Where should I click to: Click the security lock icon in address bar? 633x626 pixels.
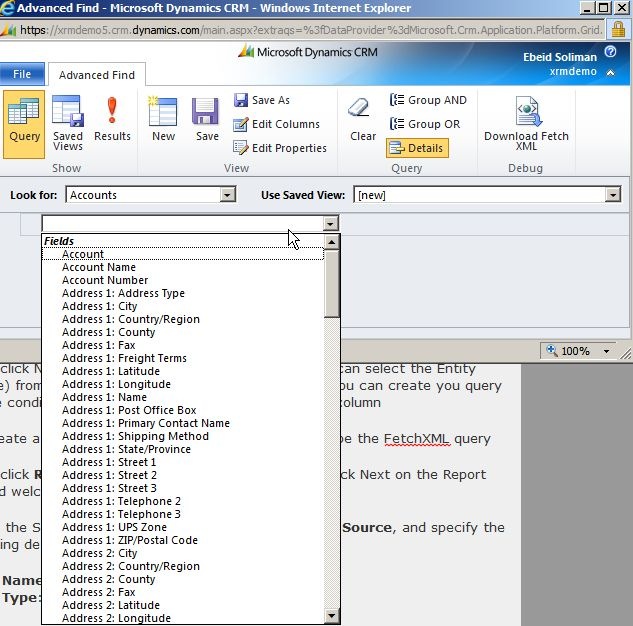pos(618,29)
